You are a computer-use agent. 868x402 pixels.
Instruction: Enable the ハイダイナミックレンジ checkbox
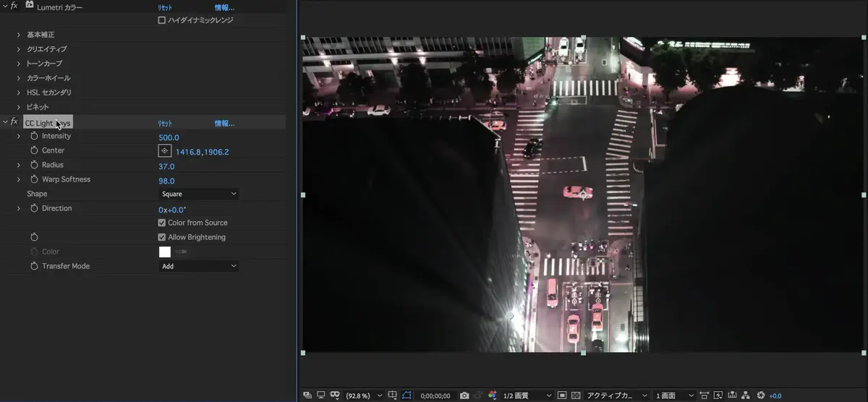(161, 20)
